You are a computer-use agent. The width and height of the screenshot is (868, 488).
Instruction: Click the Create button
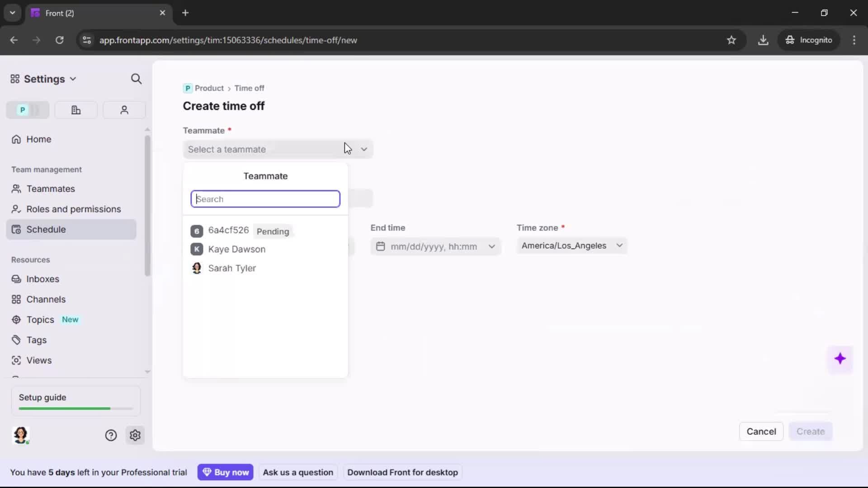coord(810,432)
